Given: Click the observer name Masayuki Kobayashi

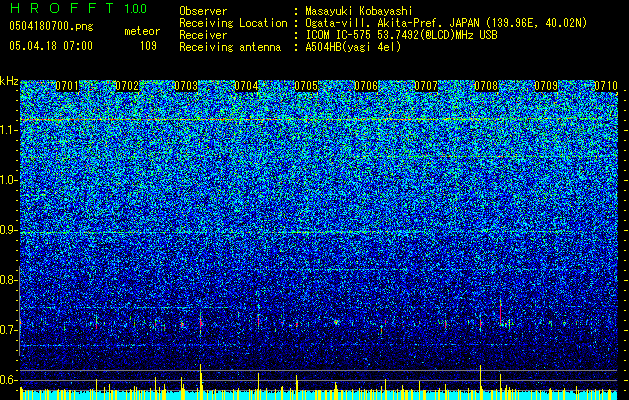Looking at the screenshot, I should [x=359, y=11].
